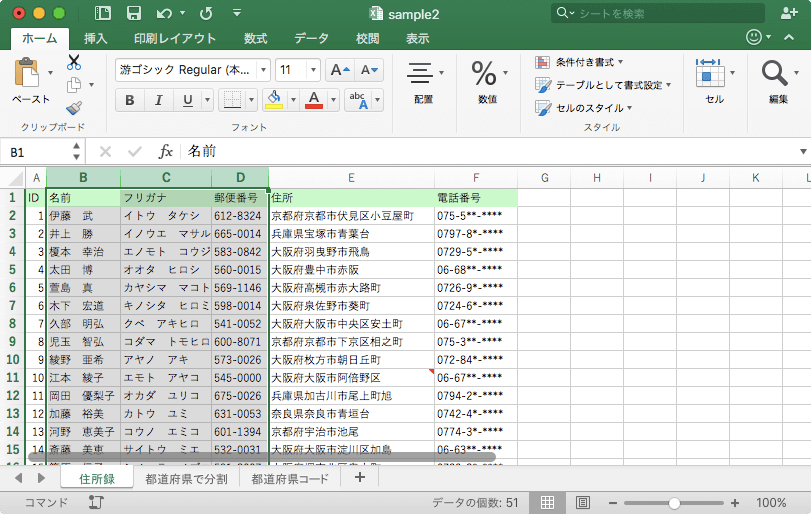
Task: Click the Save floppy disk icon
Action: [x=134, y=13]
